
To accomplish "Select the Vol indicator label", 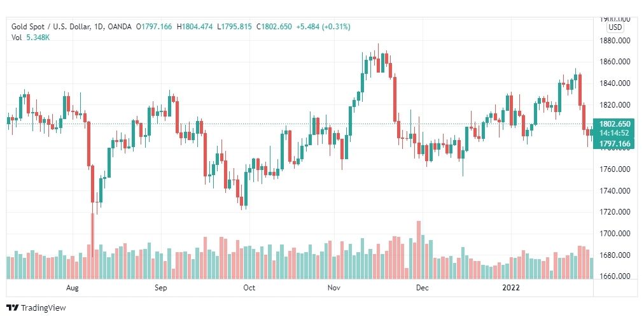I will coord(16,37).
